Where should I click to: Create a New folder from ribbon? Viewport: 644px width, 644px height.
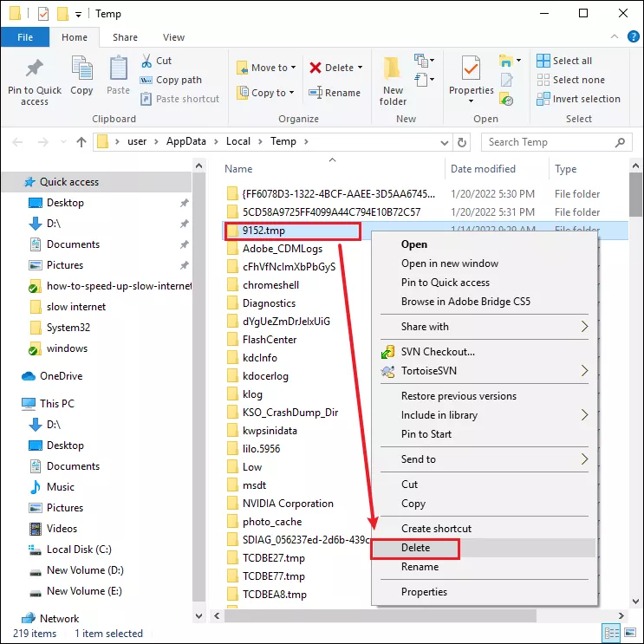[x=393, y=81]
